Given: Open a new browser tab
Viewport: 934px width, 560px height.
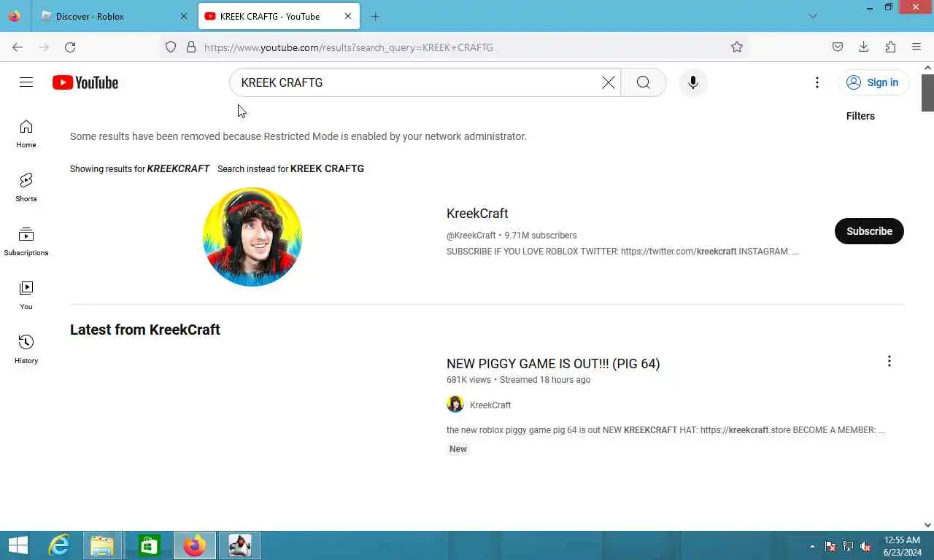Looking at the screenshot, I should 375,16.
